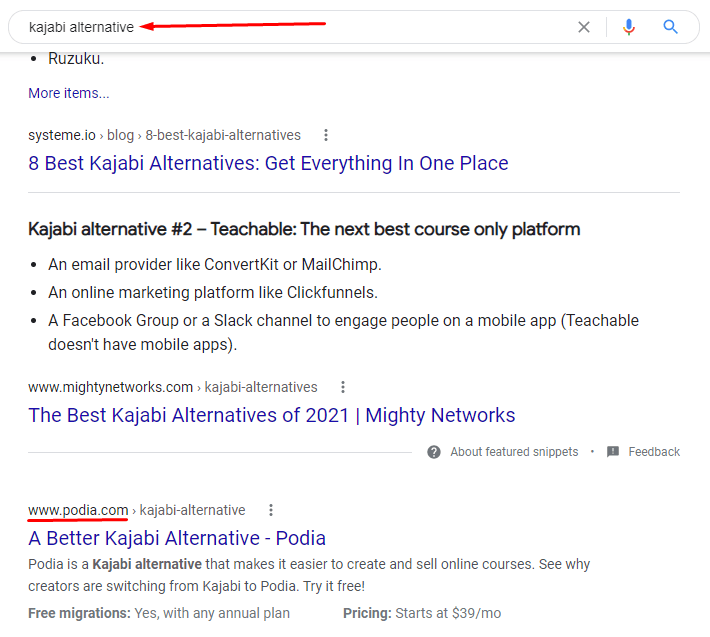Viewport: 710px width, 637px height.
Task: Open the three-dot menu beside the mightynetworks.com result
Action: point(343,387)
